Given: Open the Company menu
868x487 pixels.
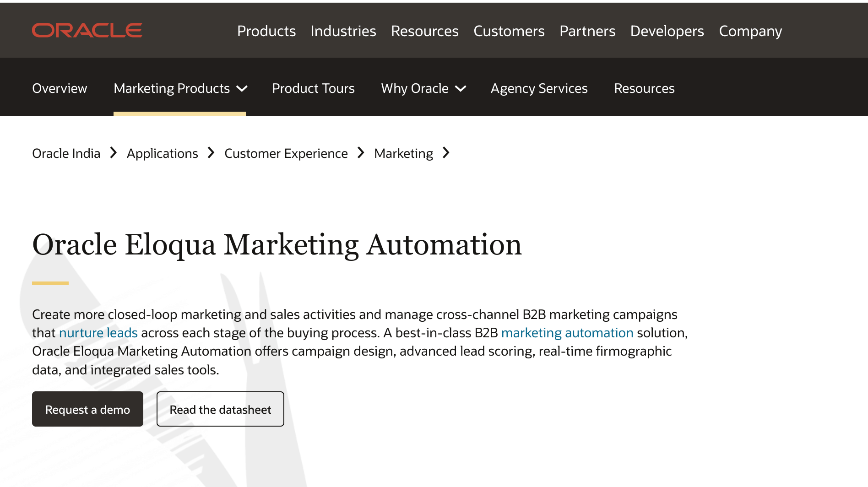Looking at the screenshot, I should 750,31.
